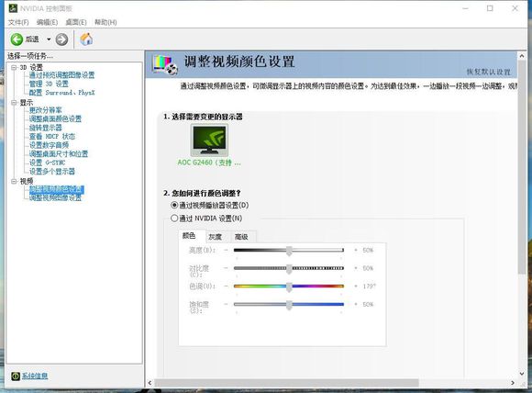
Task: Open 调整桌面颜色设置
Action: point(55,118)
